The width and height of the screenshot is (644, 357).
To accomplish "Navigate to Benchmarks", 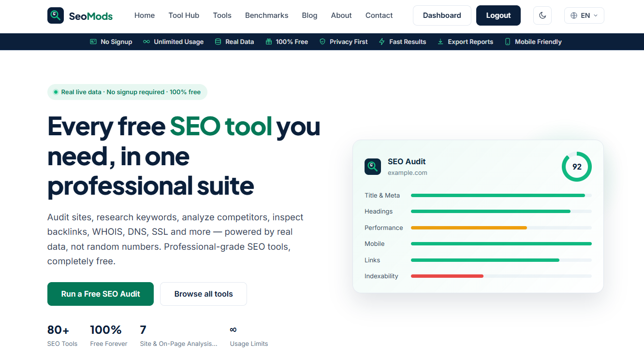I will pyautogui.click(x=267, y=15).
